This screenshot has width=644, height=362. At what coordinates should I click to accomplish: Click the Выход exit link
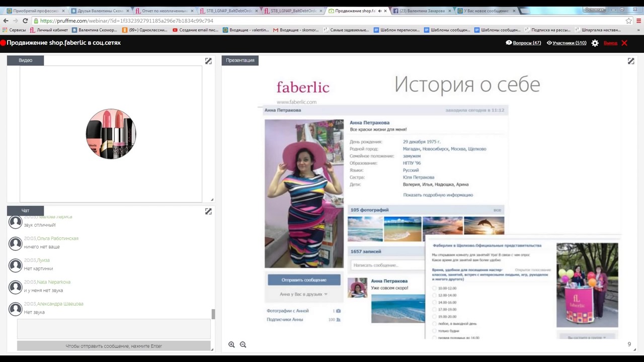pyautogui.click(x=610, y=43)
